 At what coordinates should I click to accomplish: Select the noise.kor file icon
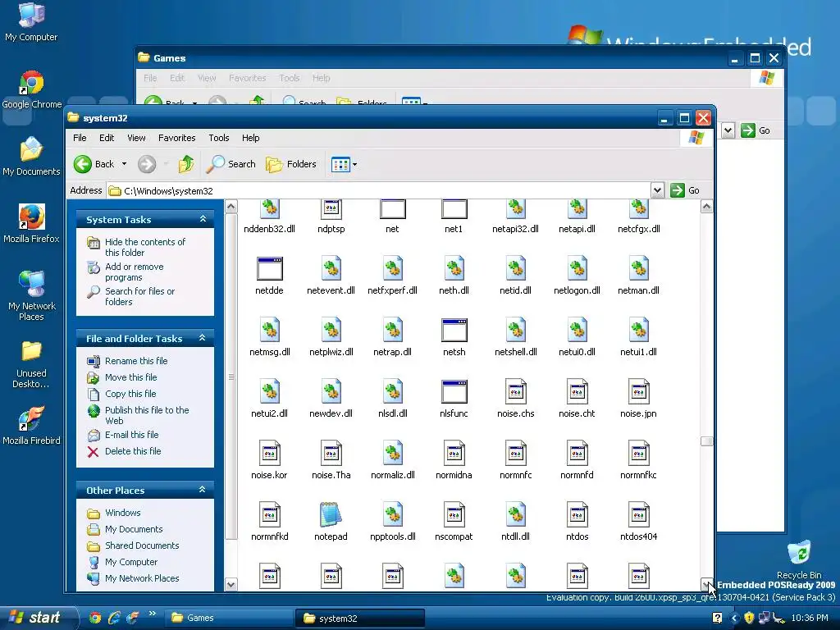click(269, 453)
